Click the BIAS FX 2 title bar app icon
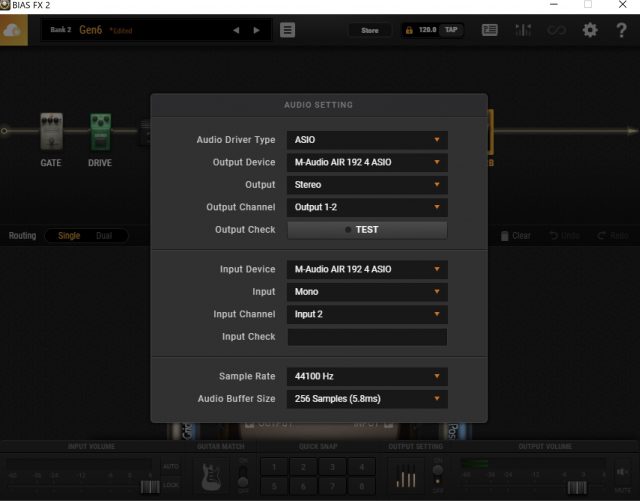The height and width of the screenshot is (501, 640). point(5,5)
